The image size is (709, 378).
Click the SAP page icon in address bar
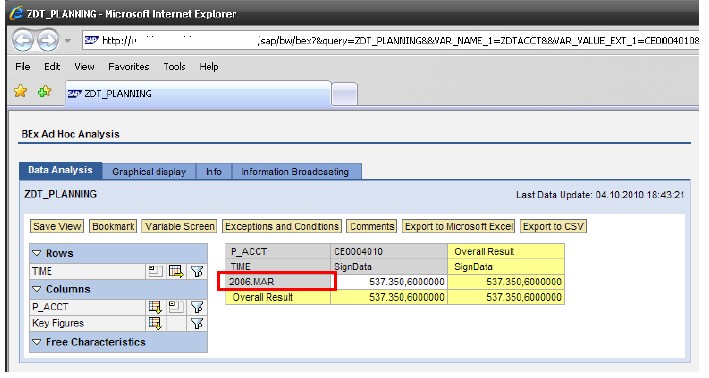tap(91, 40)
